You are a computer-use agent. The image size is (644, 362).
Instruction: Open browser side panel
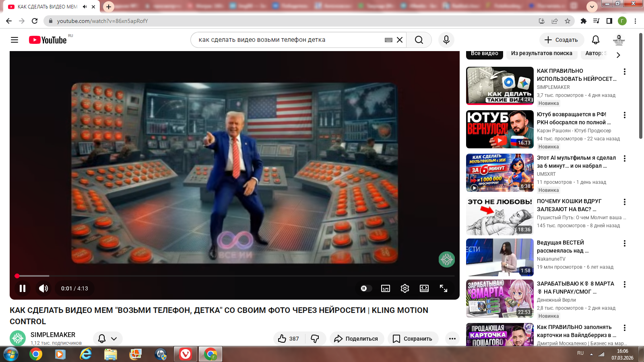(x=609, y=21)
